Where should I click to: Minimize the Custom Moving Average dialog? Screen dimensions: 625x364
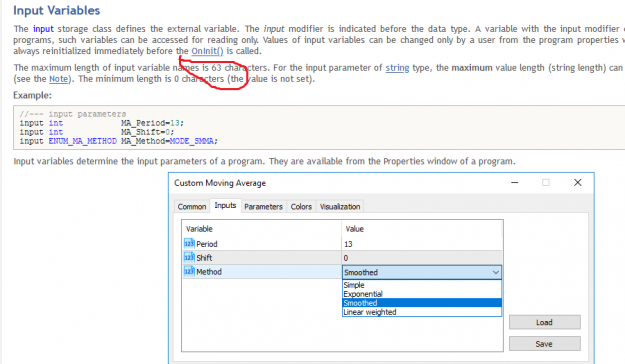pos(515,183)
